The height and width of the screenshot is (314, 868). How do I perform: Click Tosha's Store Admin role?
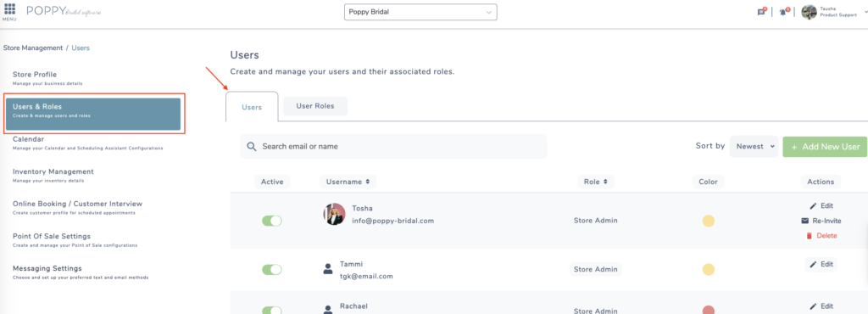[596, 221]
